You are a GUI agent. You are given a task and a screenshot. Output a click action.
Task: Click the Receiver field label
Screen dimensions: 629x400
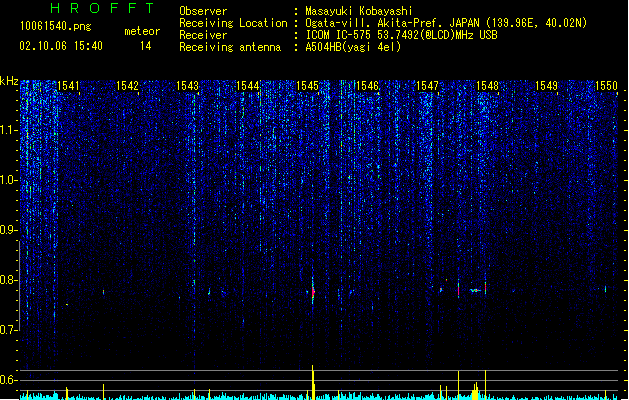point(203,35)
